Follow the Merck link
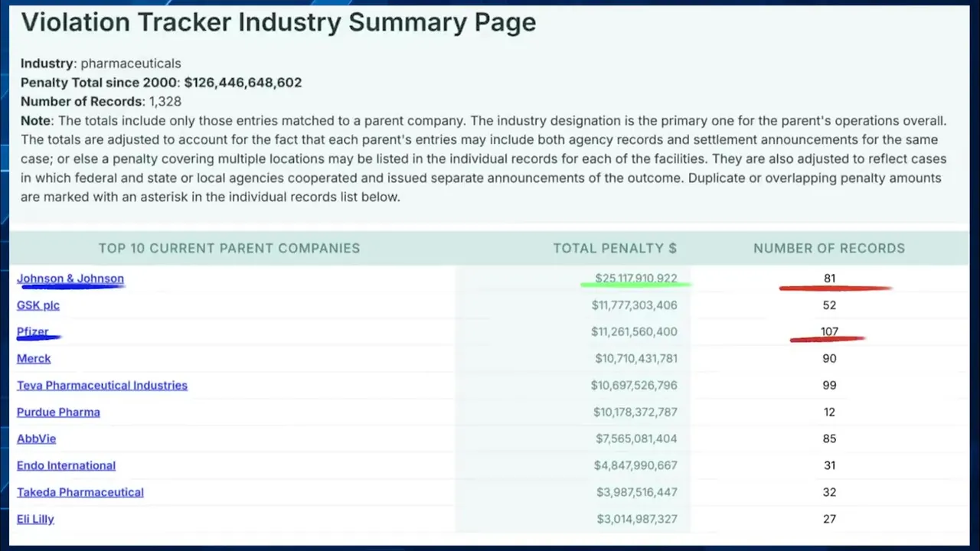This screenshot has width=980, height=551. click(34, 358)
